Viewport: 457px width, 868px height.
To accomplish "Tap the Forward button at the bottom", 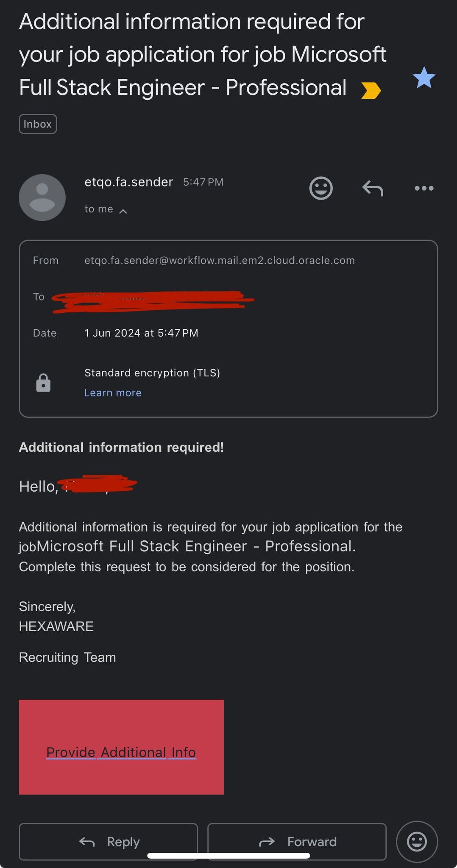I will (x=297, y=842).
